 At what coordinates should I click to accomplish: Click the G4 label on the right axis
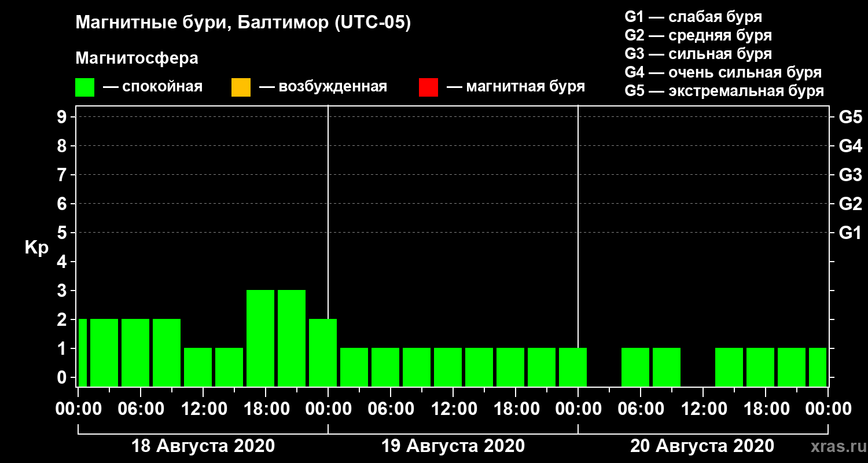coord(850,146)
